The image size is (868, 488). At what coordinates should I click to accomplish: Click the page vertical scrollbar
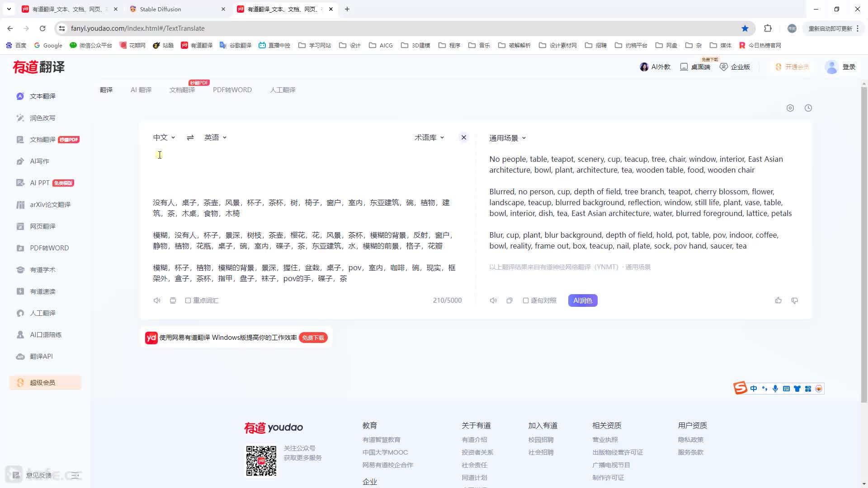tap(864, 244)
